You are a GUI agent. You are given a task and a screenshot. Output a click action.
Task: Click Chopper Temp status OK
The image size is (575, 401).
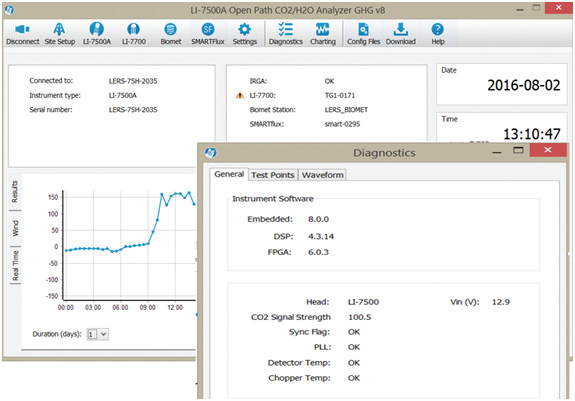click(354, 378)
